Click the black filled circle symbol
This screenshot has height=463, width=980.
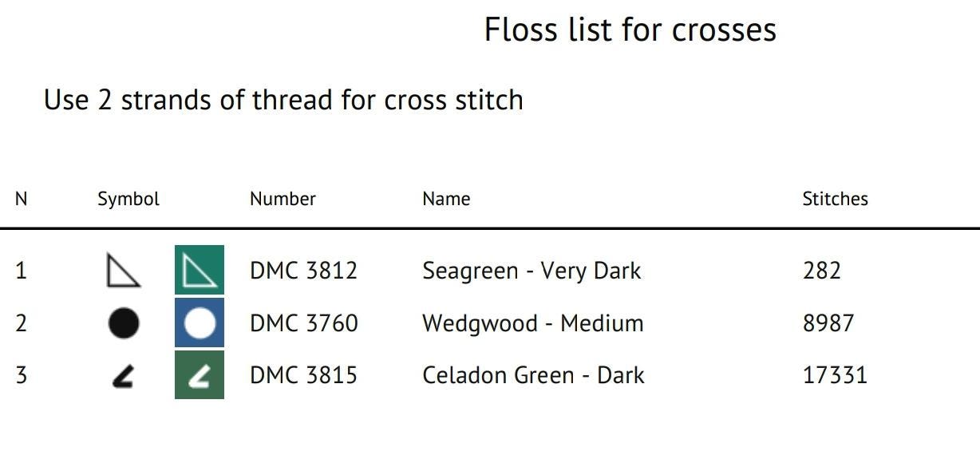pyautogui.click(x=123, y=323)
